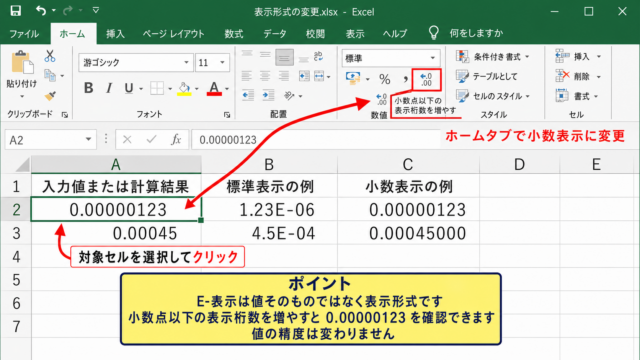Expand the Fill Color dropdown arrow
Viewport: 640px width, 360px height.
197,89
